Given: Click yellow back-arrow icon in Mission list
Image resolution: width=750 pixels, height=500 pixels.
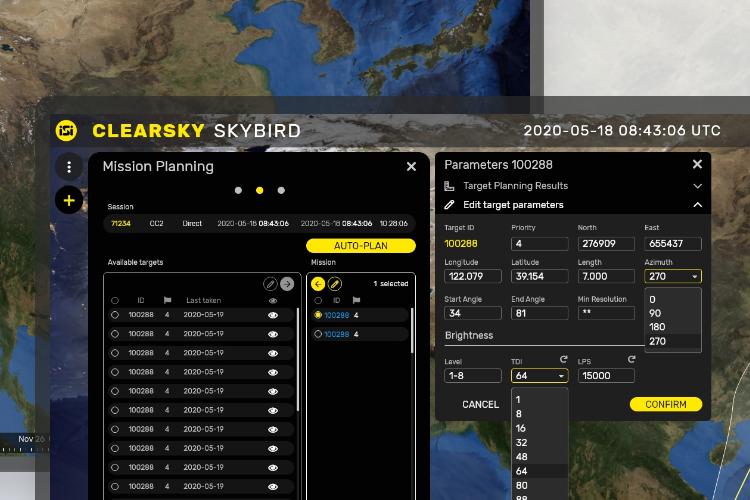Looking at the screenshot, I should point(318,284).
